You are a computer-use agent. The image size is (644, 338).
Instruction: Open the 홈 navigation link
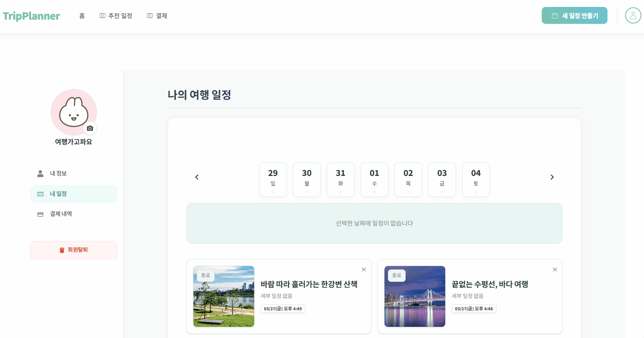pos(82,16)
